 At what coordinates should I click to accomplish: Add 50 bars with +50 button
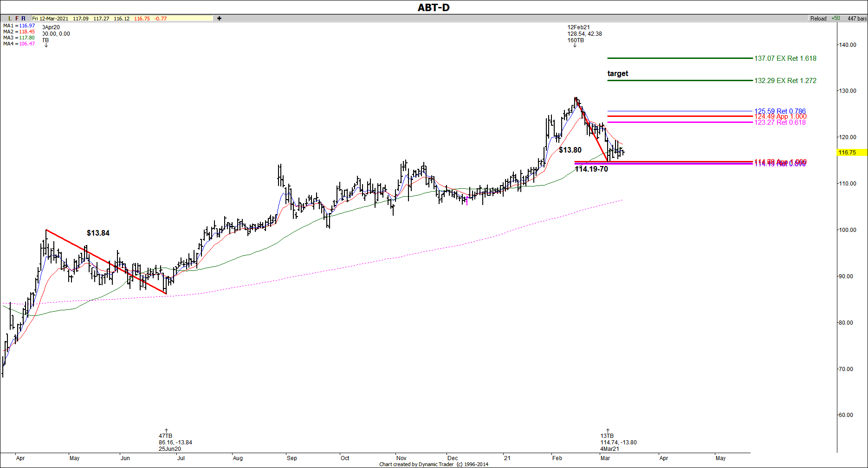tap(836, 19)
